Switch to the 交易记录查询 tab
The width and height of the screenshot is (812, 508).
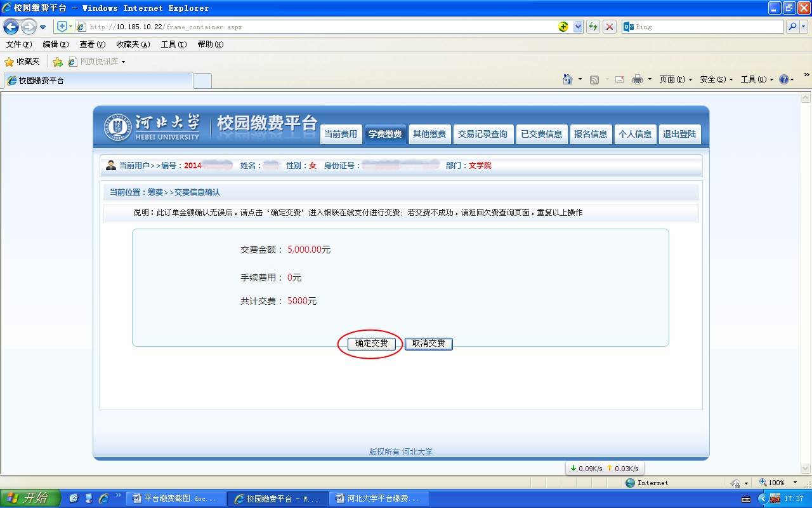[x=483, y=134]
